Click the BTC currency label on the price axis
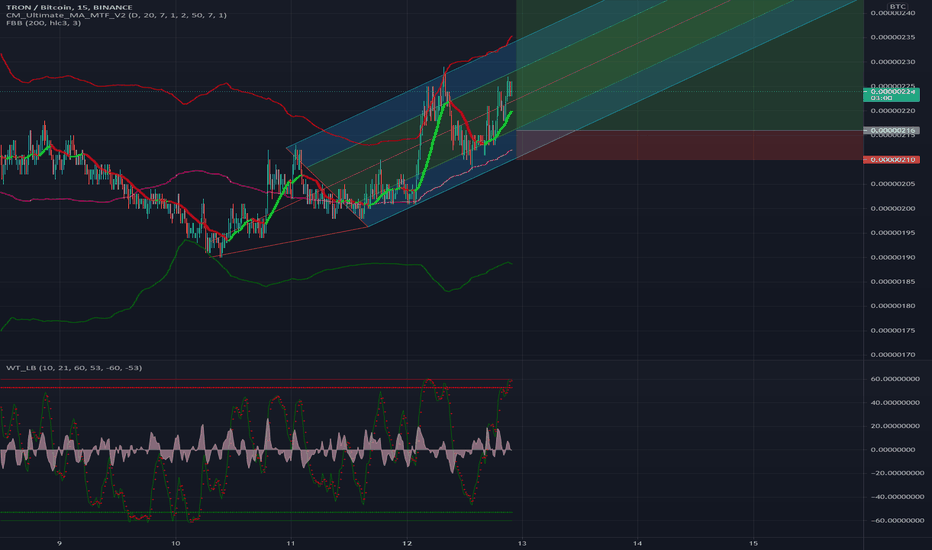 tap(897, 7)
